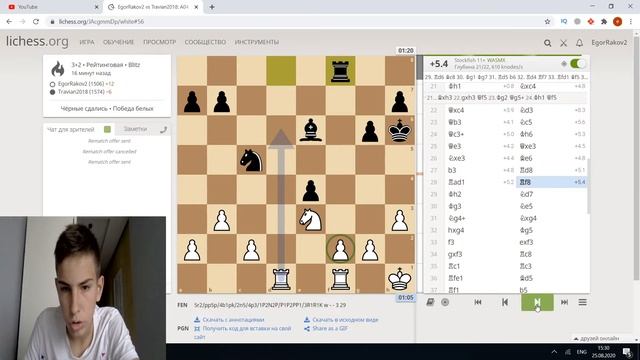Open the Chrome profile avatar
Image resolution: width=640 pixels, height=360 pixels.
pyautogui.click(x=618, y=22)
